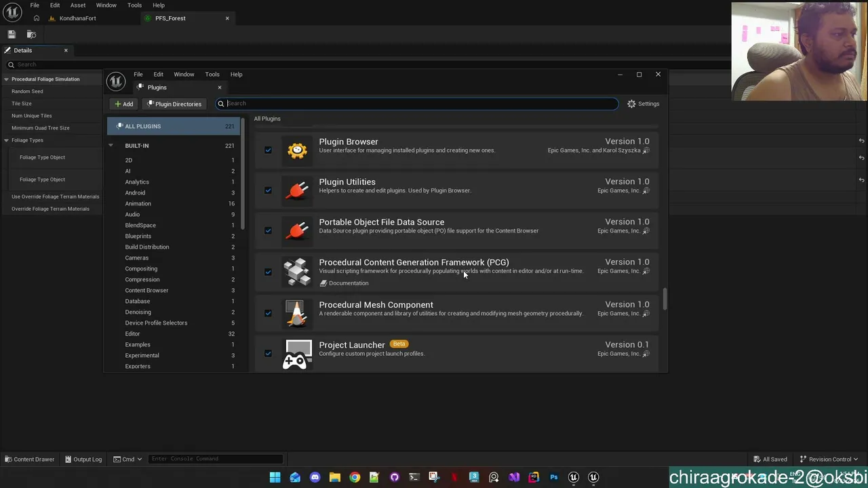Screen dimensions: 868x488
Task: Switch to the PFS_Forest tab
Action: pyautogui.click(x=170, y=18)
